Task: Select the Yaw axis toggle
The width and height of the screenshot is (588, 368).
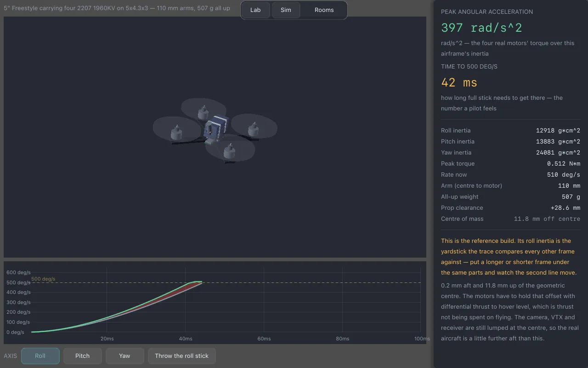Action: click(x=124, y=356)
